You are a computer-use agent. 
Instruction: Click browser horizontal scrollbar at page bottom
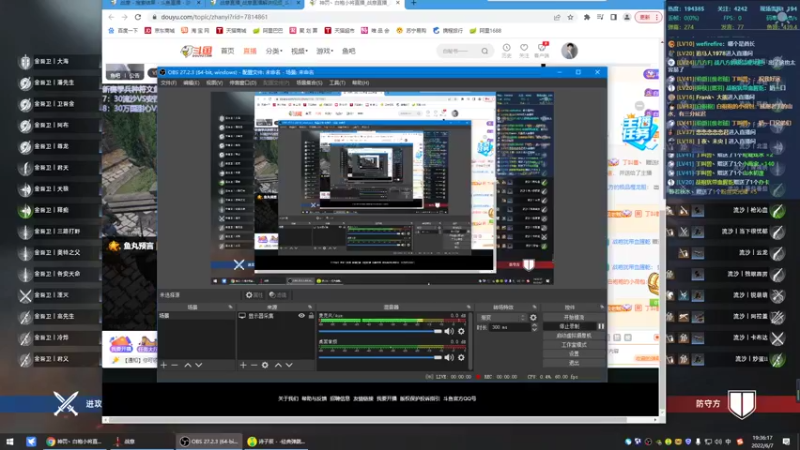[367, 420]
